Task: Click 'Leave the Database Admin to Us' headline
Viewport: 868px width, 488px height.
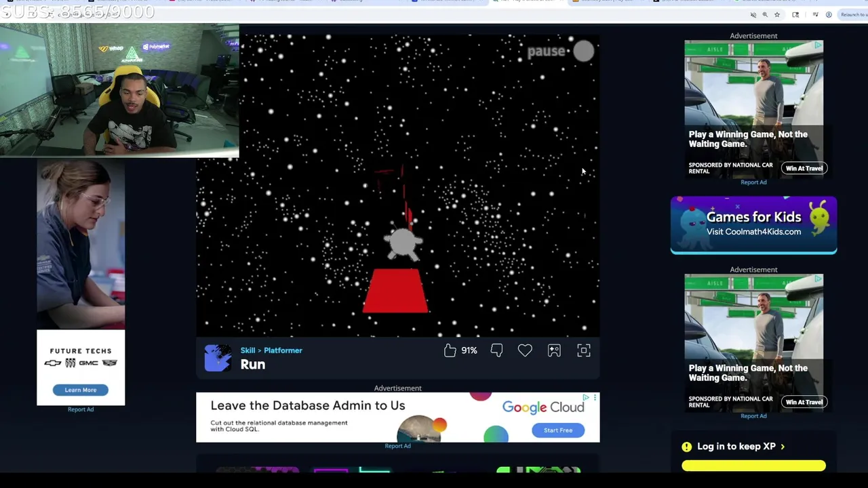Action: 308,405
